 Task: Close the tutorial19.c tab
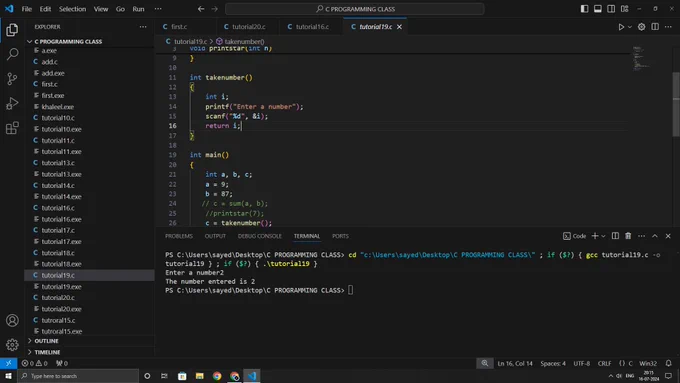point(399,27)
